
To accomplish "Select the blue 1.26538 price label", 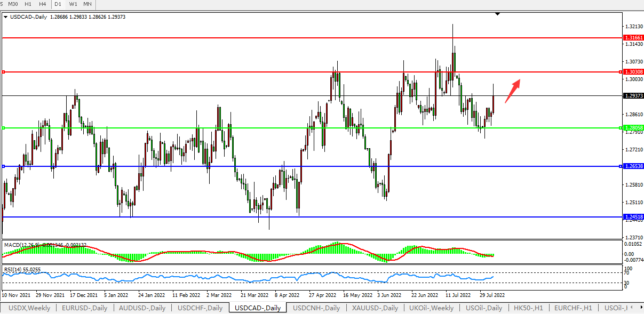I will [633, 166].
